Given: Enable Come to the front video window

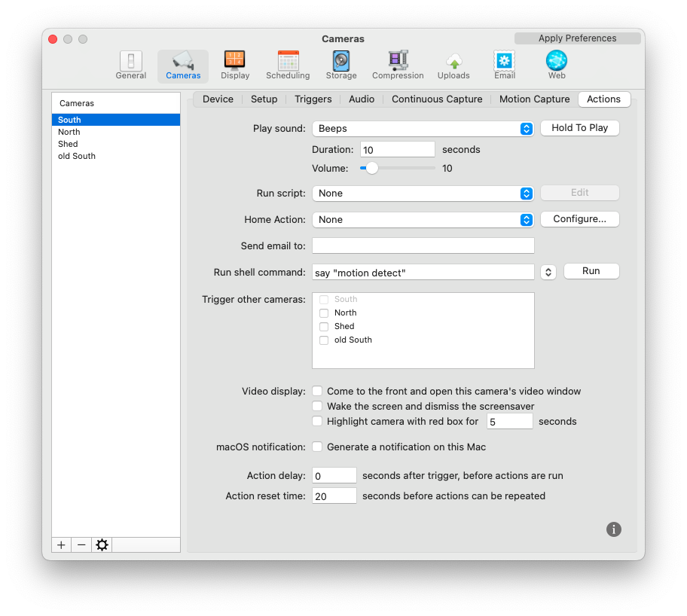Looking at the screenshot, I should coord(317,391).
